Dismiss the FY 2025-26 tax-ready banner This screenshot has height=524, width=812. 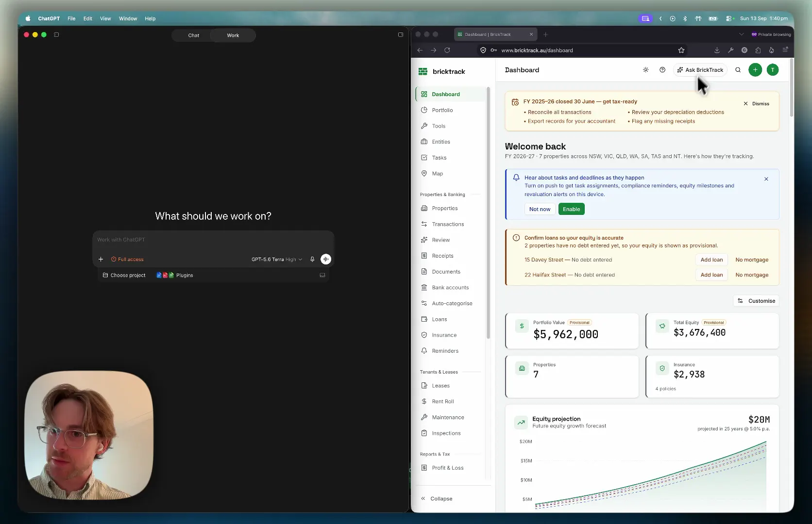(757, 103)
